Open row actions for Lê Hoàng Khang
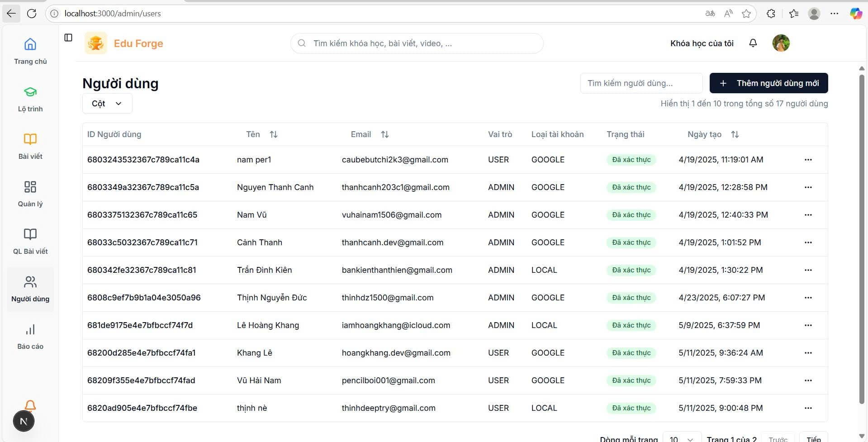Screen dimensions: 868x442 pyautogui.click(x=808, y=325)
